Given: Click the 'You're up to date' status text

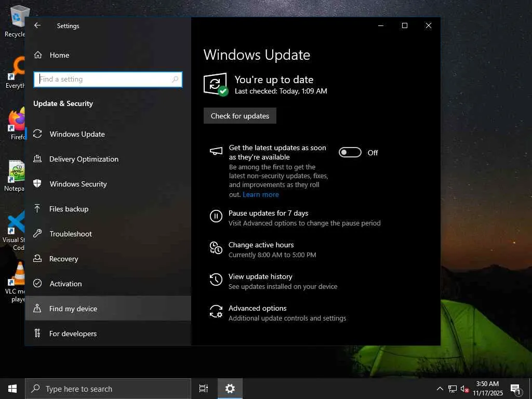Looking at the screenshot, I should (274, 79).
